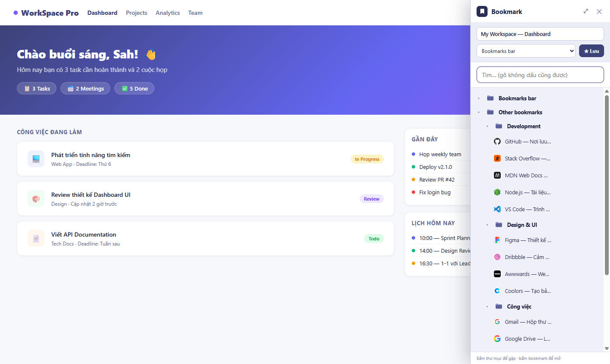
Task: Switch to the Analytics nav tab
Action: coord(168,13)
